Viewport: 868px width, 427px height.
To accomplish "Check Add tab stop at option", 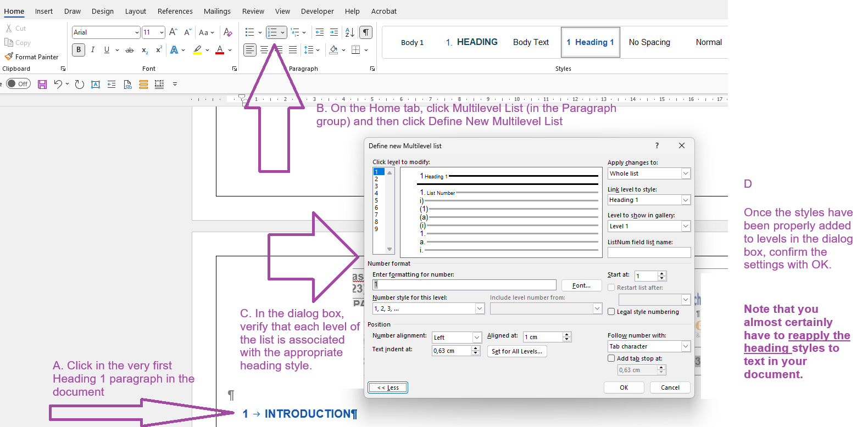I will tap(611, 358).
